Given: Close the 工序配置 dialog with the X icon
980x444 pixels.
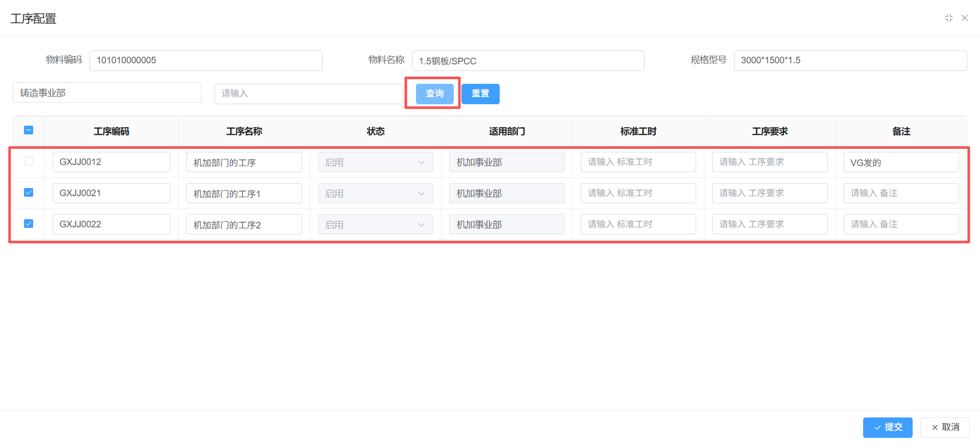Looking at the screenshot, I should click(965, 18).
